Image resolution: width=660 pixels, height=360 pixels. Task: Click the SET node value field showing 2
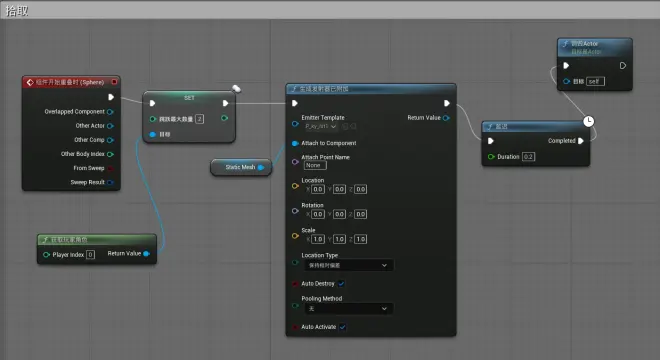coord(200,119)
